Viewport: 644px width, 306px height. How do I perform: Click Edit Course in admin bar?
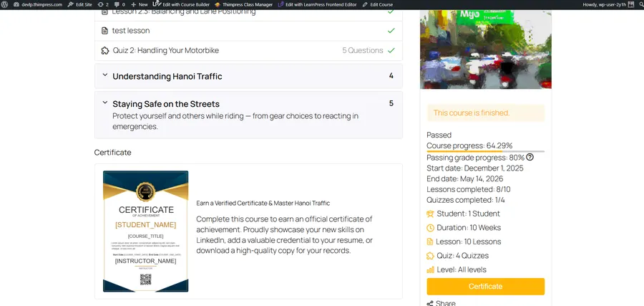(378, 4)
